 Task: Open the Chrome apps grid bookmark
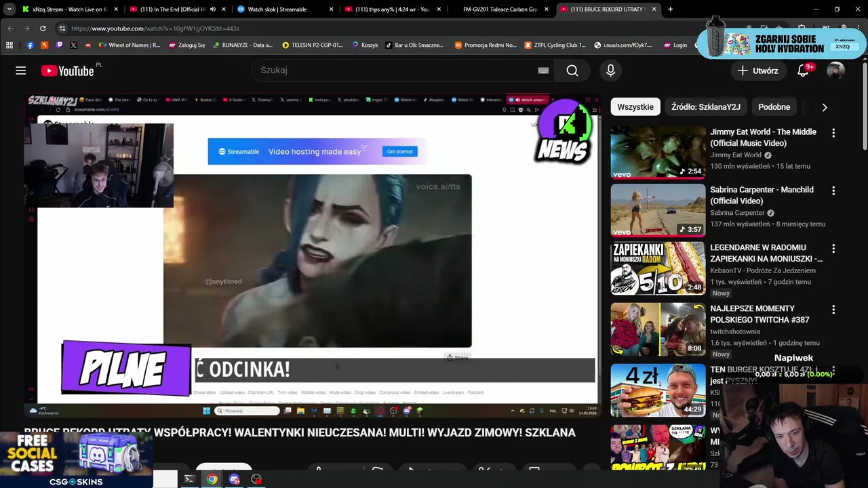coord(9,45)
